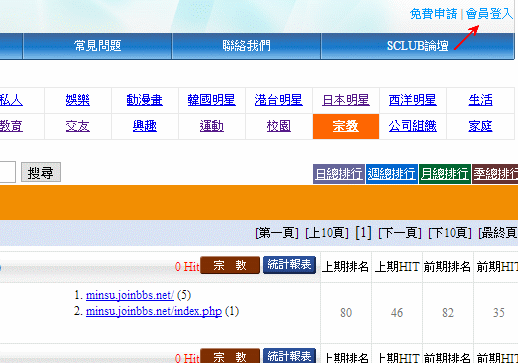This screenshot has width=518, height=363.
Task: Open the 公司組織 category
Action: [x=413, y=126]
